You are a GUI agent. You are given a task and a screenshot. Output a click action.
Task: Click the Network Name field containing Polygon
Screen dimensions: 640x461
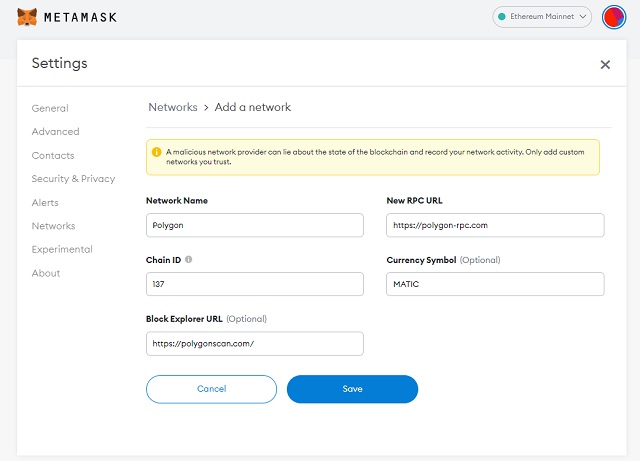click(255, 225)
